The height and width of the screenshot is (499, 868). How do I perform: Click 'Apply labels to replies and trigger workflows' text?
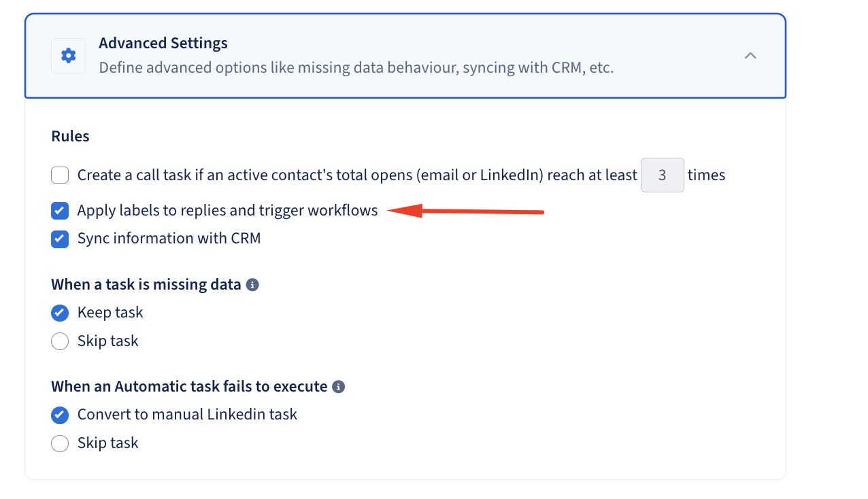tap(228, 211)
